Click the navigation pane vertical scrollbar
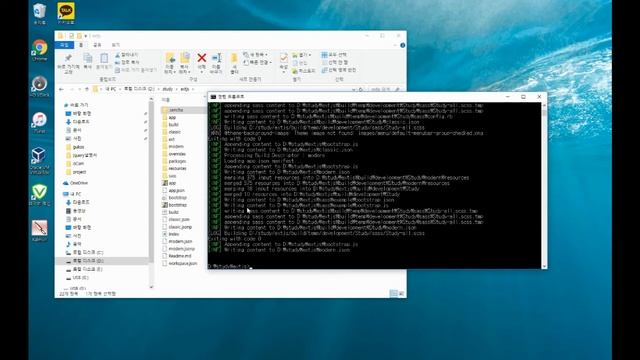 click(151, 182)
